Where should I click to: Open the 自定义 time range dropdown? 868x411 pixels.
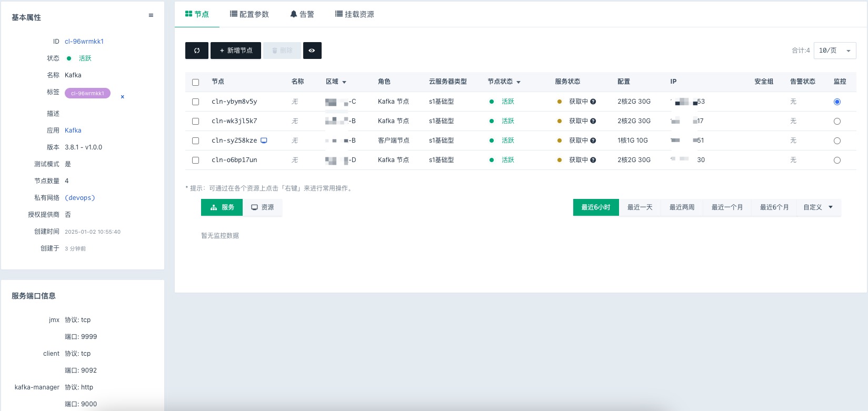pos(819,207)
